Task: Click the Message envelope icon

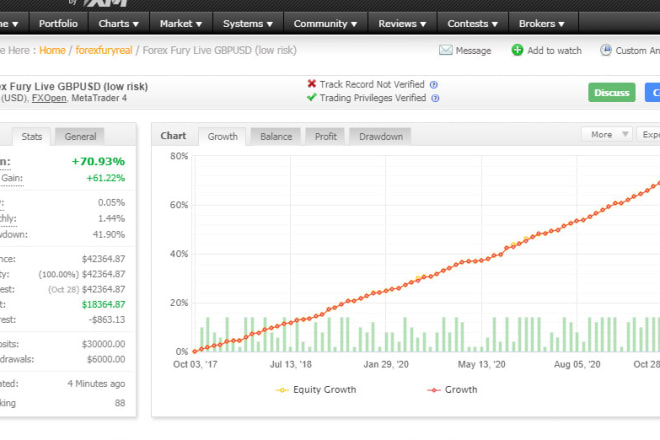Action: tap(445, 50)
